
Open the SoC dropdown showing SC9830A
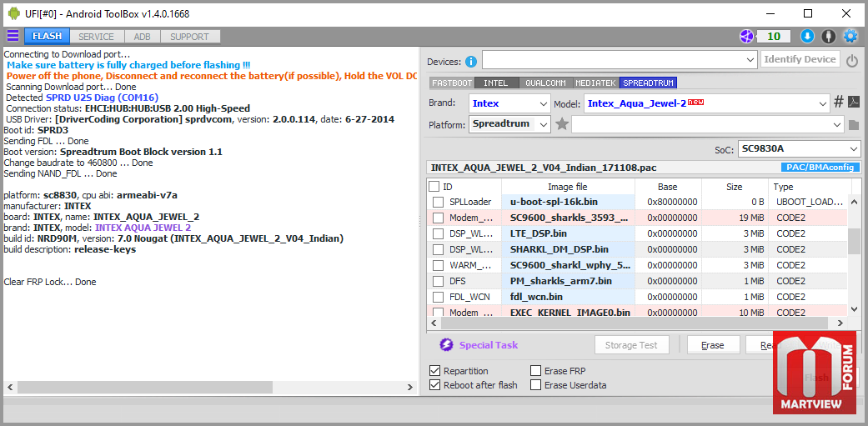(800, 149)
